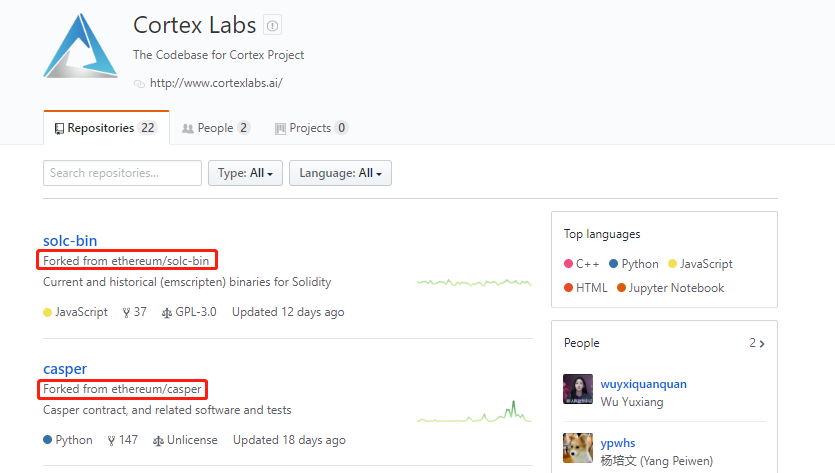Image resolution: width=835 pixels, height=473 pixels.
Task: Click the Cortex Labs organization title
Action: (194, 25)
